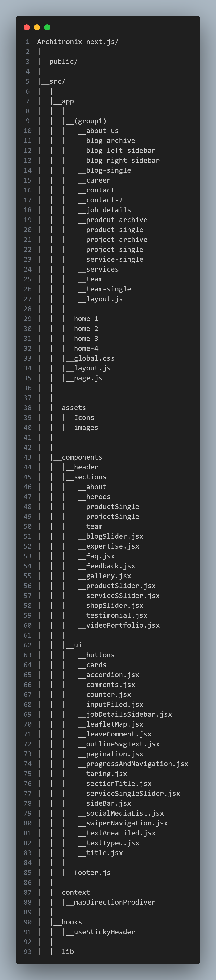
Task: Open the blog-right-sidebar entry
Action: pos(123,161)
